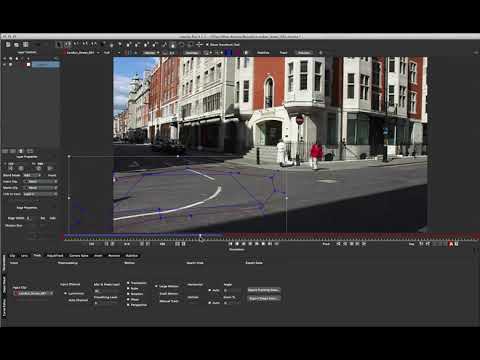Click the blue overlay color swatch in view controls
The height and width of the screenshot is (360, 480).
tap(228, 52)
